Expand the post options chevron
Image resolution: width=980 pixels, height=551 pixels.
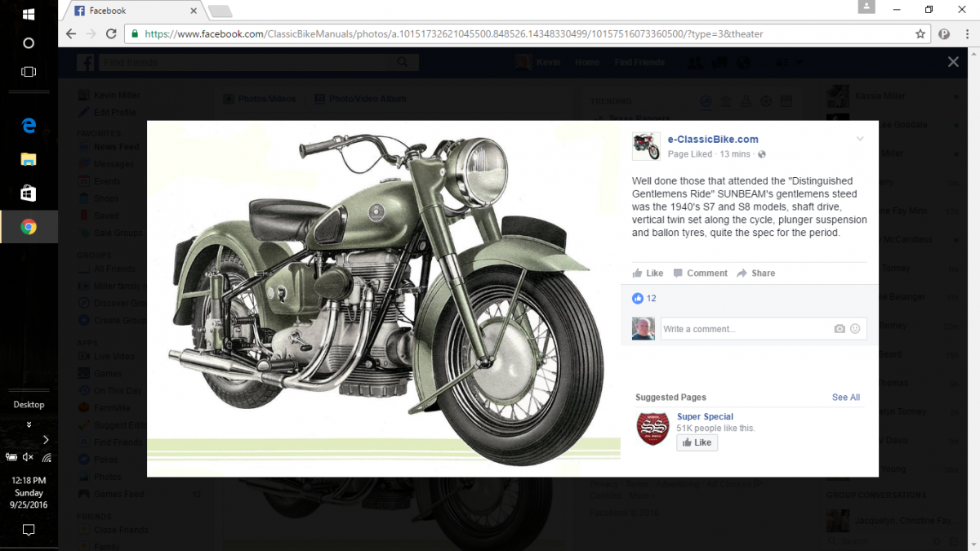coord(860,140)
